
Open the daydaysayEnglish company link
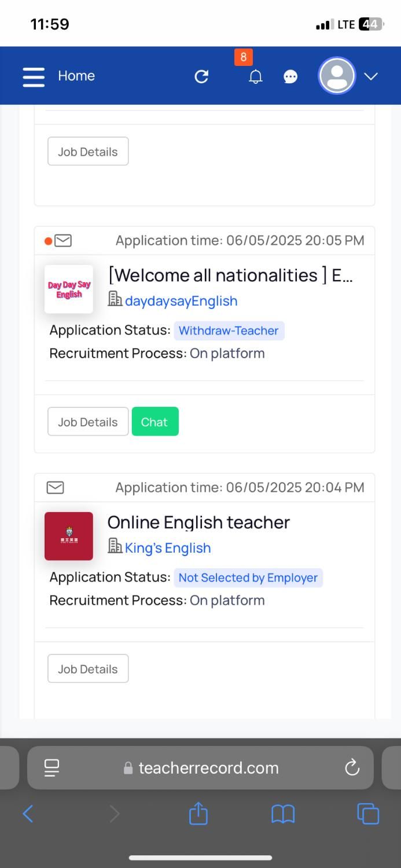[181, 301]
